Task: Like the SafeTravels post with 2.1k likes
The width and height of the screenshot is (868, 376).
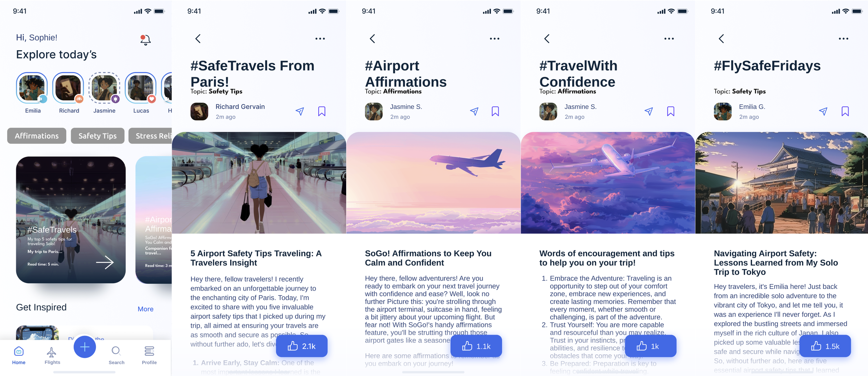Action: coord(302,346)
